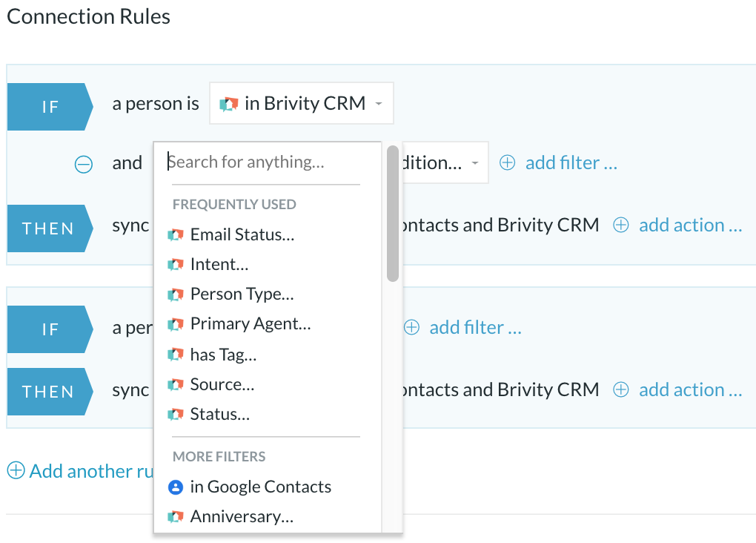
Task: Click the filter list scrollbar thumb
Action: [393, 214]
